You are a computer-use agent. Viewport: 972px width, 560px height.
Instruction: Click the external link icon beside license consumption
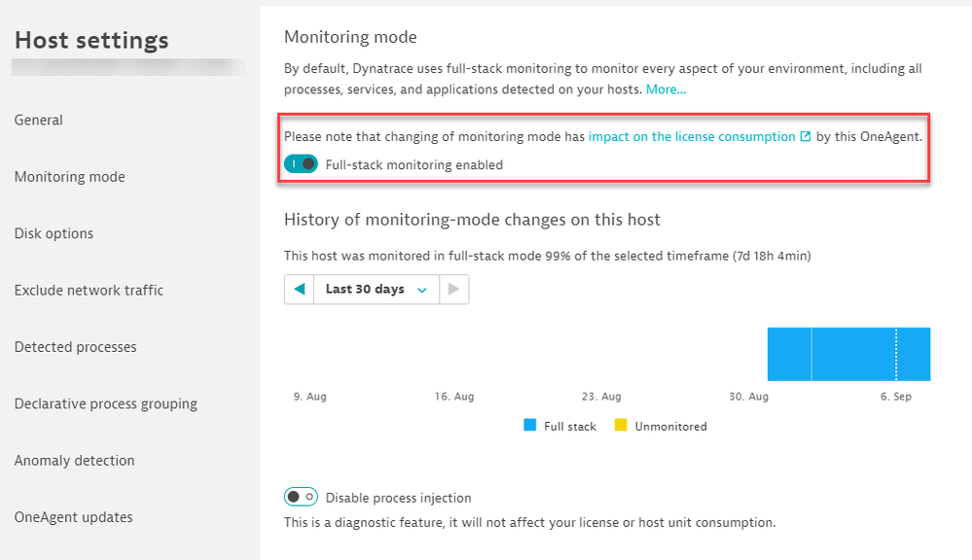pyautogui.click(x=805, y=137)
